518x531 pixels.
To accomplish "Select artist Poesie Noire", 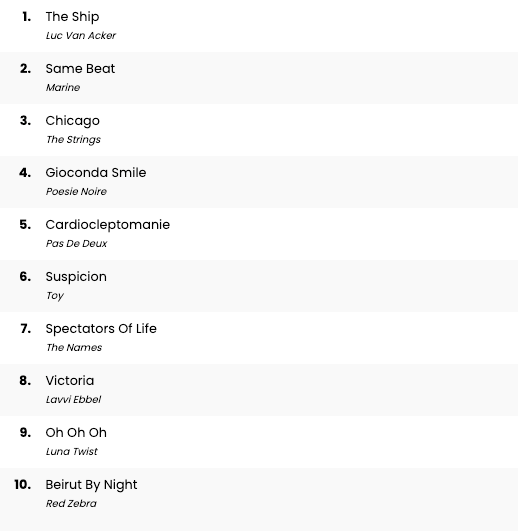I will click(77, 191).
